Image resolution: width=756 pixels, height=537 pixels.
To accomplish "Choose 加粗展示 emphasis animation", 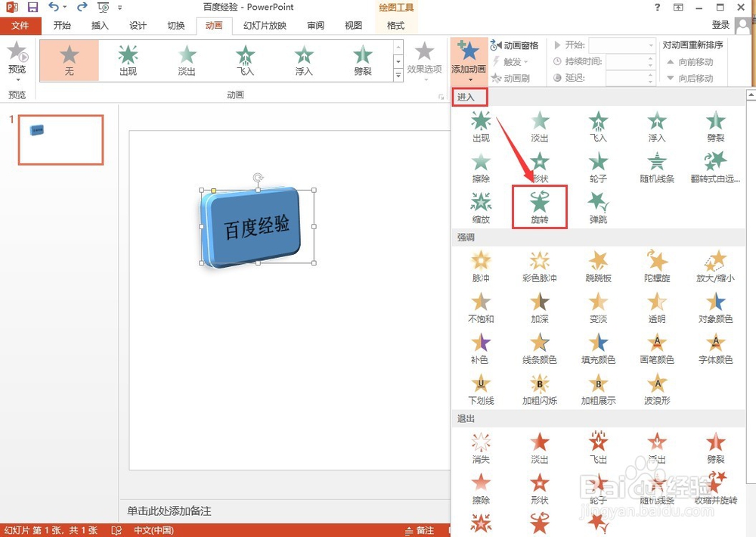I will [x=598, y=390].
